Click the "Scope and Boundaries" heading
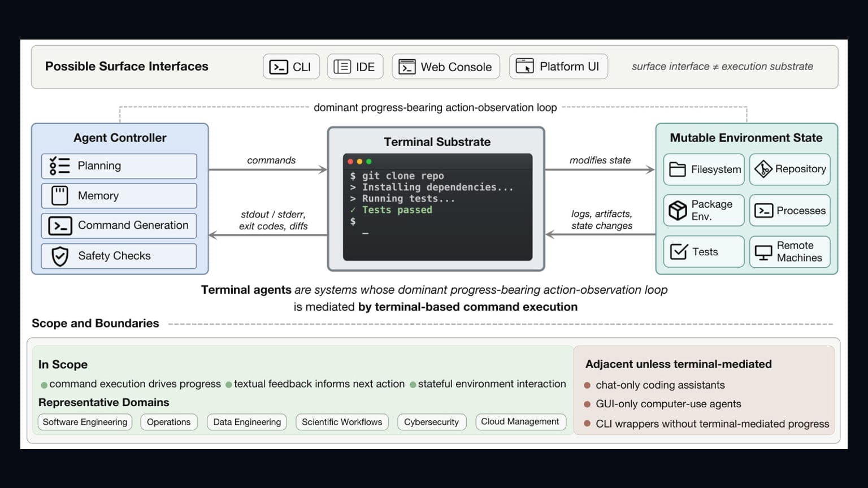This screenshot has height=488, width=868. click(96, 323)
